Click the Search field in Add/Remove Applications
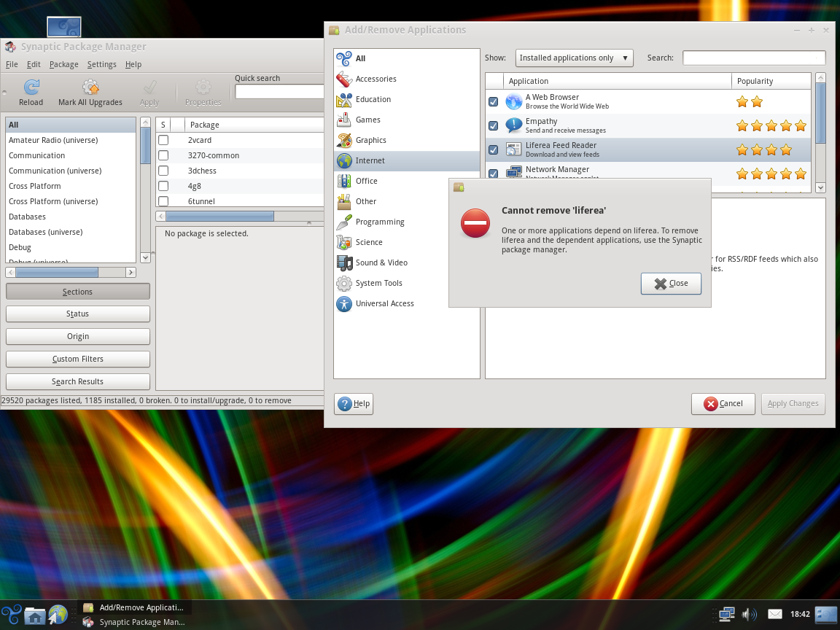Screen dimensions: 840x630 click(754, 58)
